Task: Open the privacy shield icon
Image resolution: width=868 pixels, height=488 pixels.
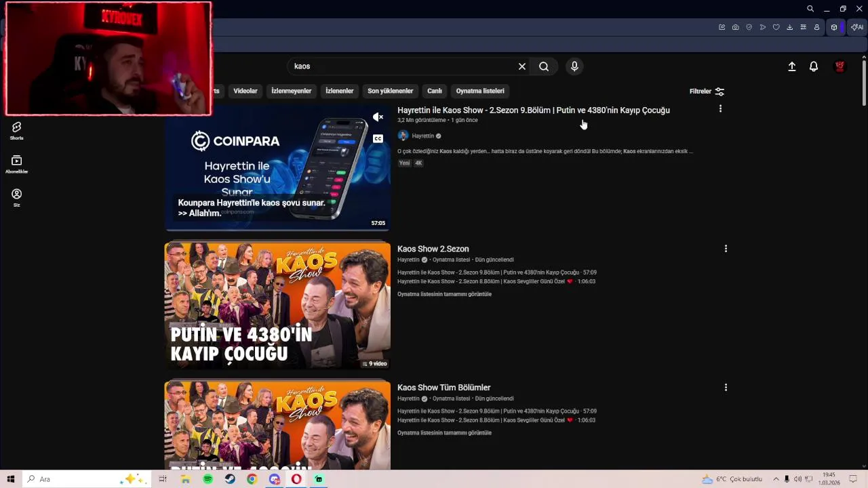Action: 749,27
